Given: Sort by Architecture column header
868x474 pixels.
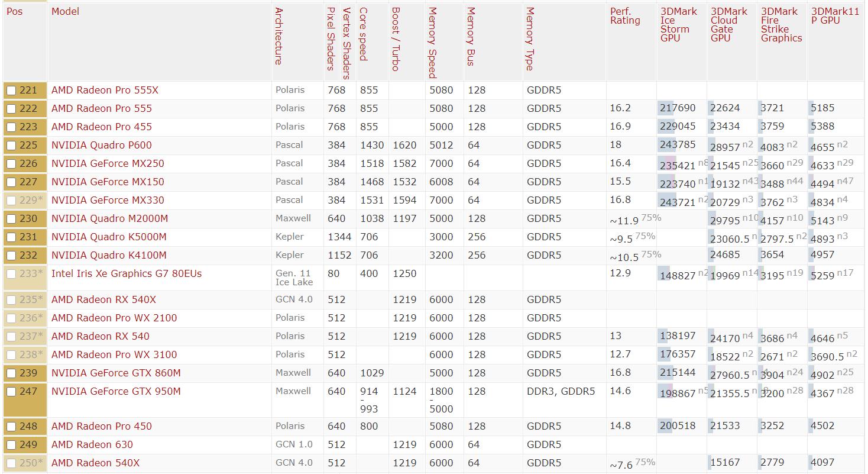Looking at the screenshot, I should (278, 36).
